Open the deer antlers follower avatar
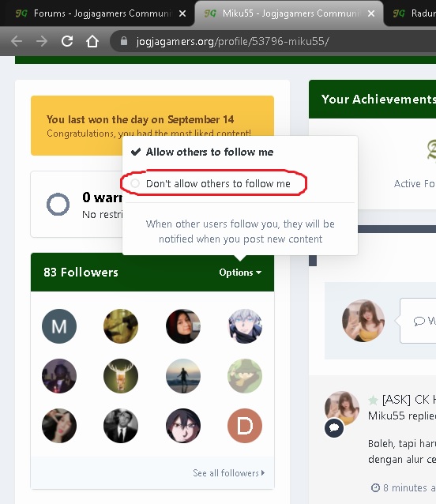Screen dimensions: 436x504 [121, 376]
